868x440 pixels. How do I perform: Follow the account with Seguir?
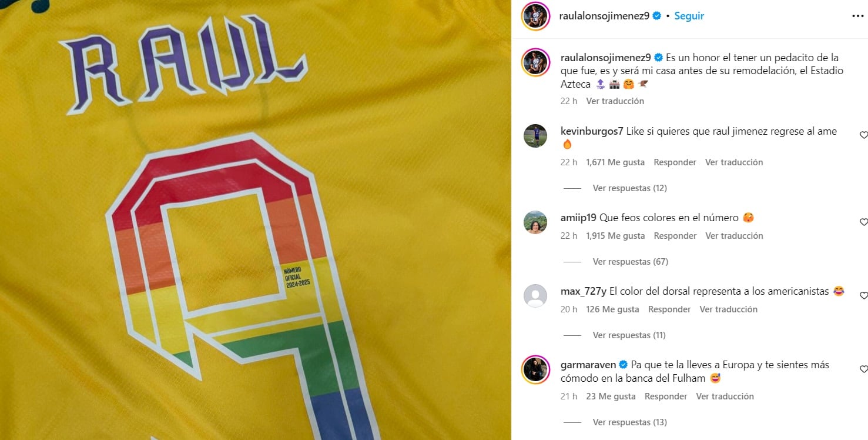(x=689, y=16)
